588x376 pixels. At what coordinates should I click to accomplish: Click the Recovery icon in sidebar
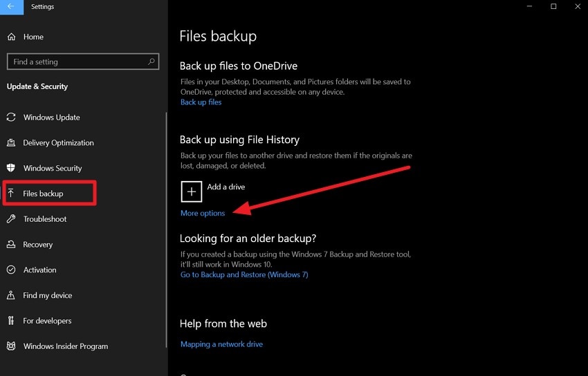click(11, 245)
